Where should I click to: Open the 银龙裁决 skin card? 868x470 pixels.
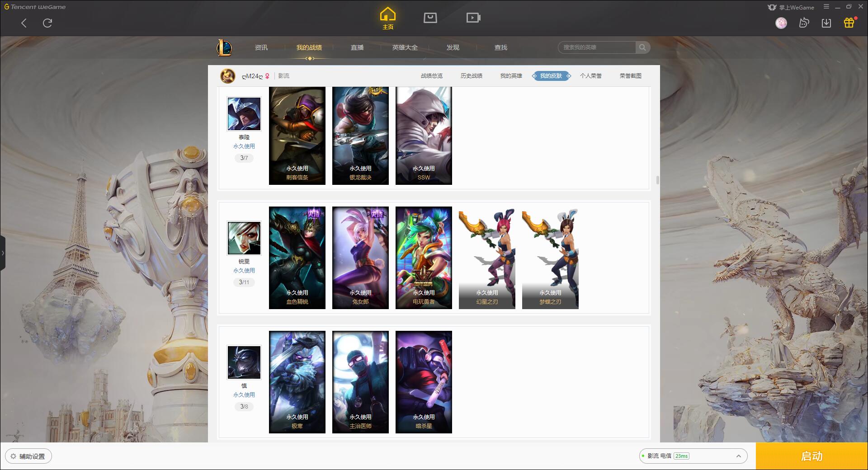pos(360,136)
